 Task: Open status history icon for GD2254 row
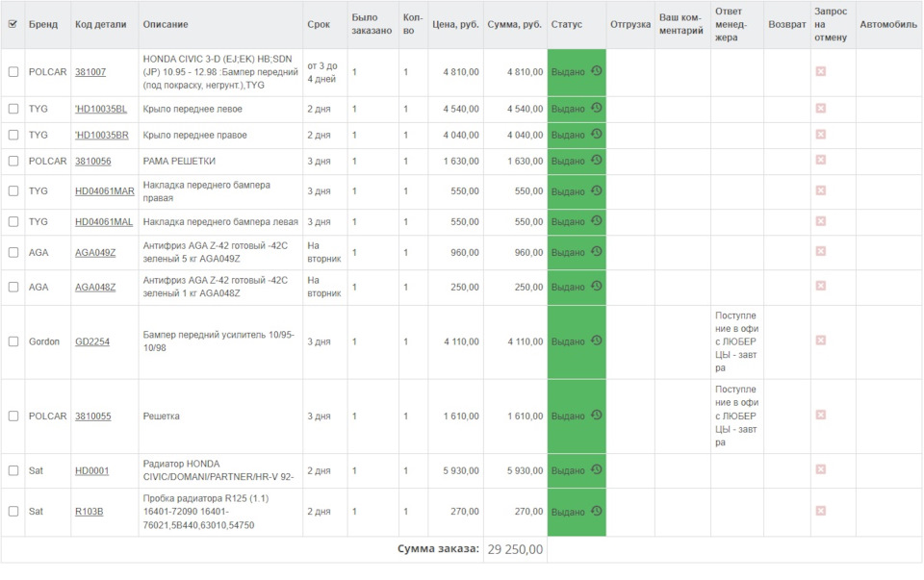tap(597, 340)
